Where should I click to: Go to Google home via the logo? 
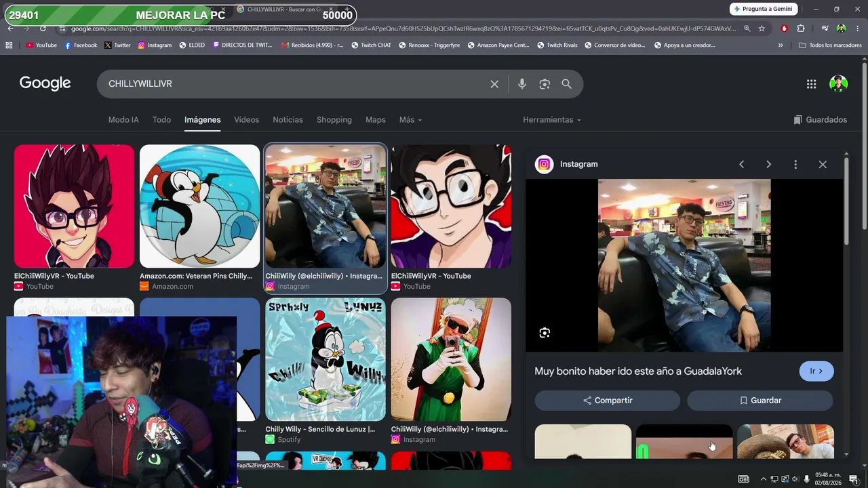coord(45,83)
